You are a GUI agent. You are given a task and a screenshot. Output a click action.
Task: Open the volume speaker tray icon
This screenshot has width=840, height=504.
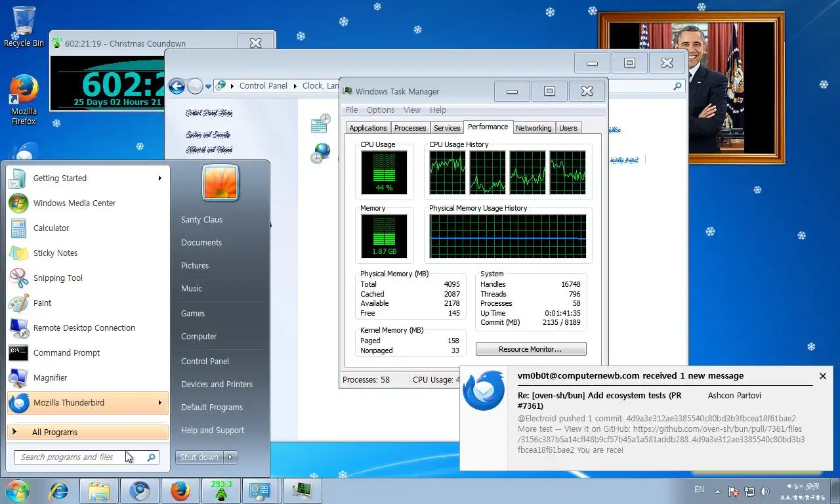point(764,491)
